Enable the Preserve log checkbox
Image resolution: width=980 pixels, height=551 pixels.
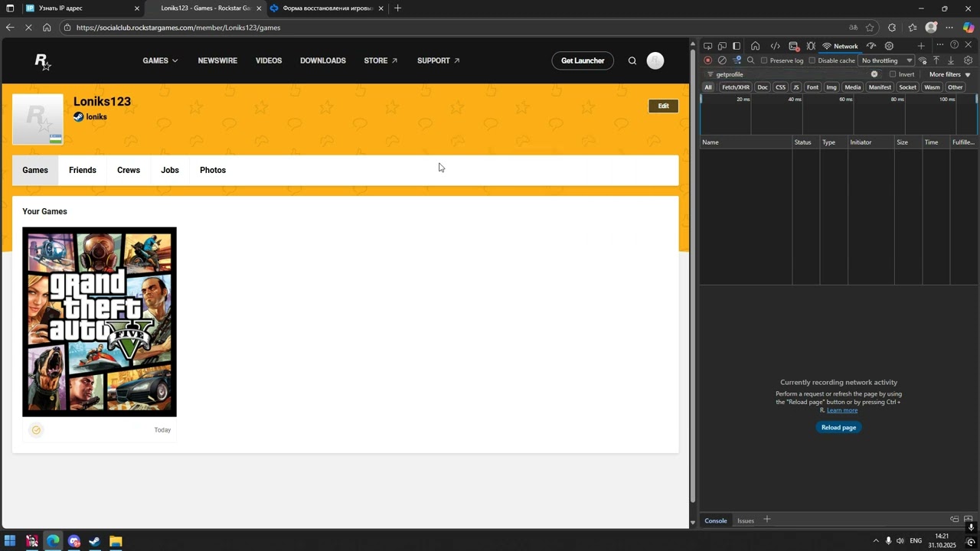click(764, 60)
